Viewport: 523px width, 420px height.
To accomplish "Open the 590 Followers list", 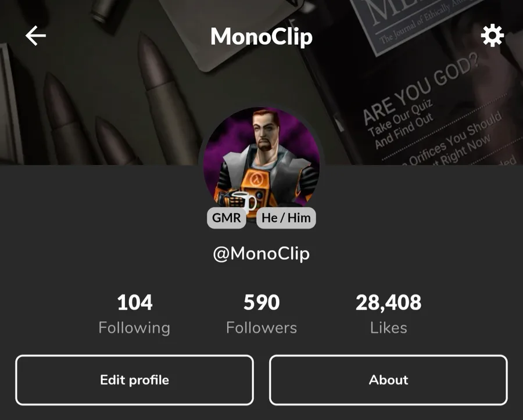I will click(x=261, y=314).
